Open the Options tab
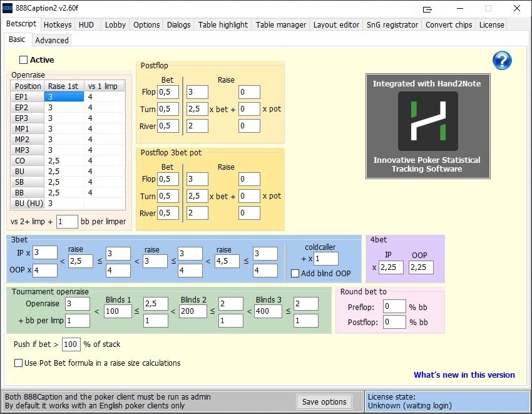The image size is (532, 414). (146, 25)
